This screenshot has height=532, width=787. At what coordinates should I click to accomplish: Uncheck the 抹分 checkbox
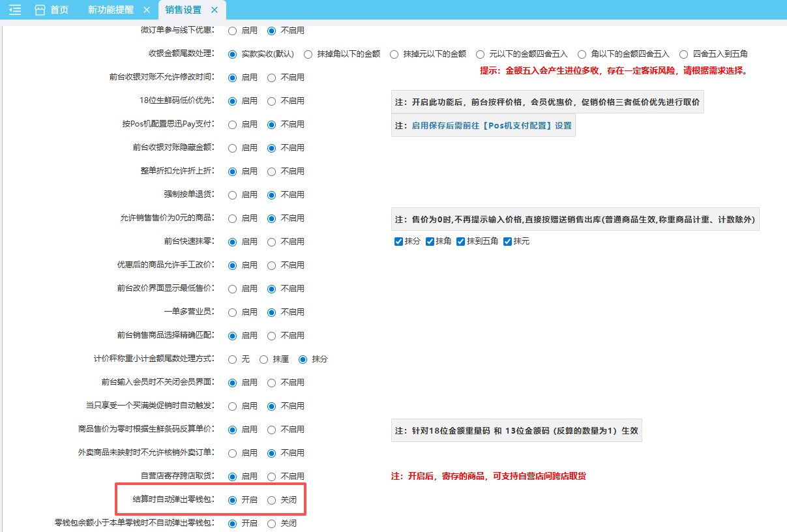[399, 242]
